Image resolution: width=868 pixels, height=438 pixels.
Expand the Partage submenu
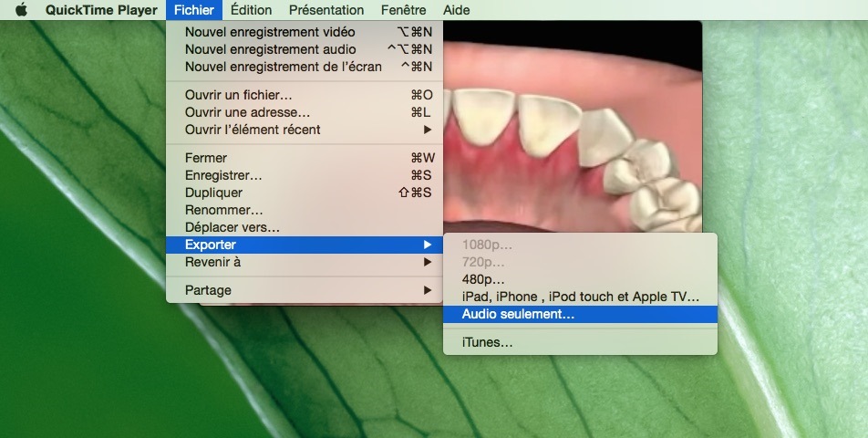(305, 290)
